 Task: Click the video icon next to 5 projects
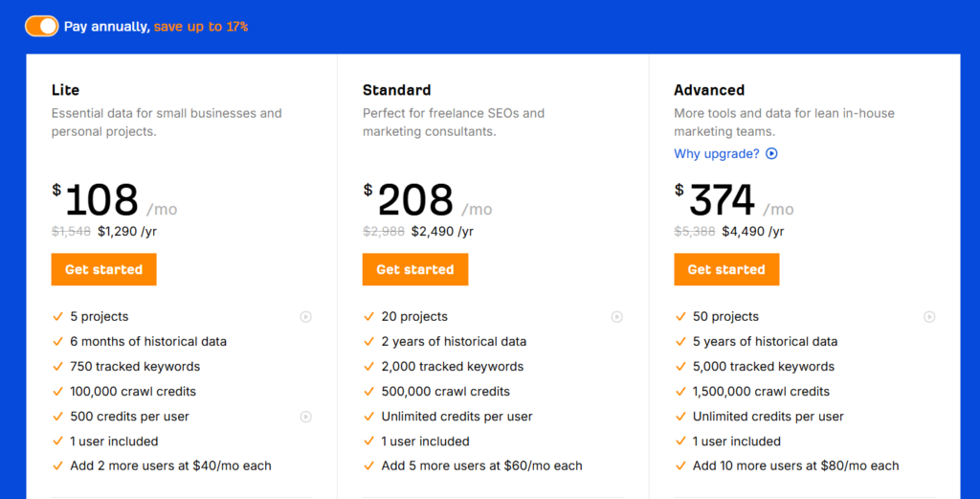click(x=305, y=317)
